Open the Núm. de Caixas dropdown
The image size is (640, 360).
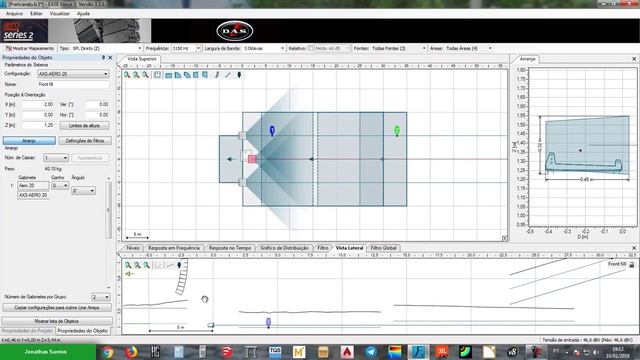pyautogui.click(x=56, y=158)
